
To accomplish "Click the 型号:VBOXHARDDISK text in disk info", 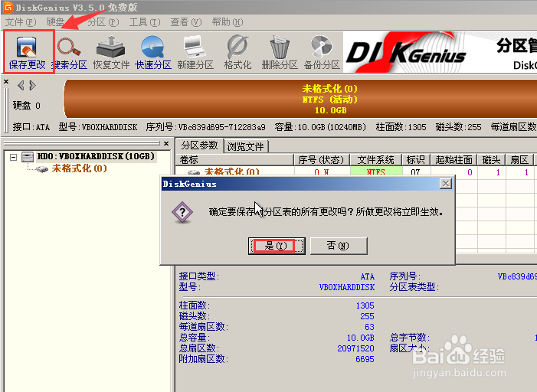I will 98,127.
